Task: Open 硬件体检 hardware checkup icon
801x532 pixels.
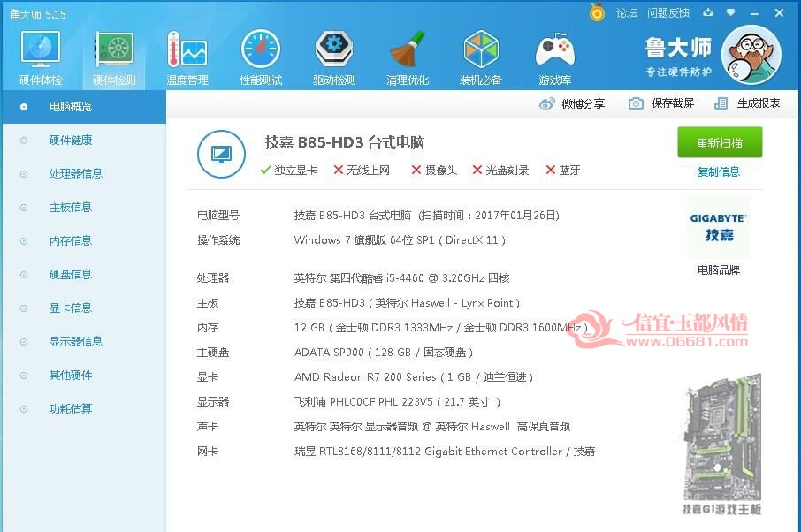Action: [x=41, y=57]
